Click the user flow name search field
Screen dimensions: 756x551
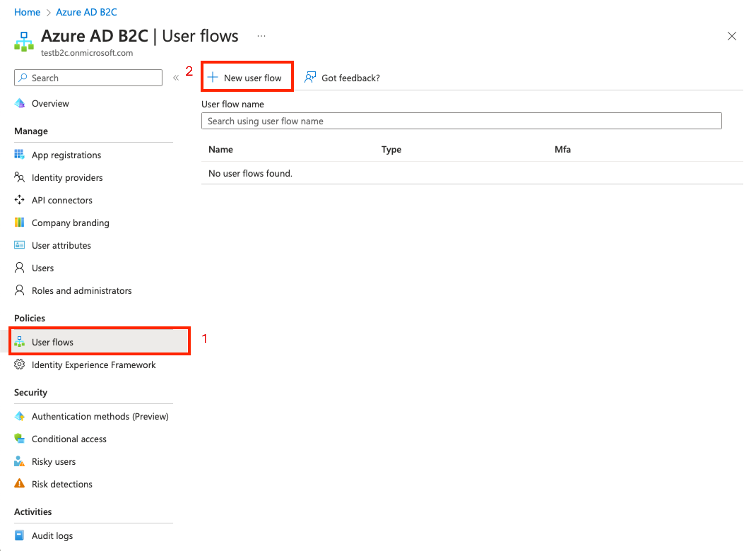point(461,121)
